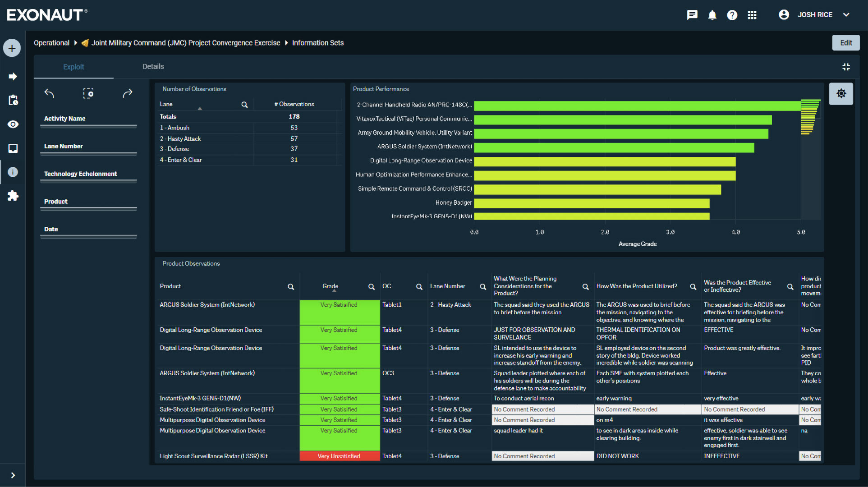Open the info panel icon in the sidebar
Viewport: 868px width, 487px height.
point(13,172)
